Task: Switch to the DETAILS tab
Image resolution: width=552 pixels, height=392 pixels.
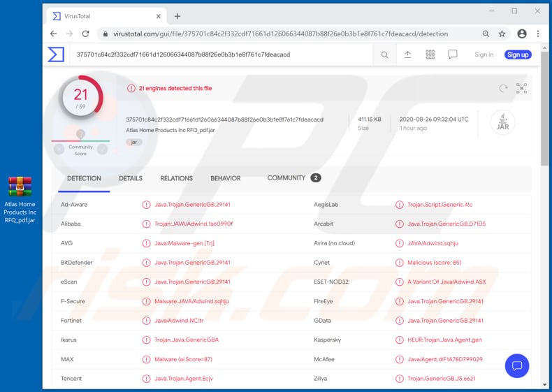Action: click(x=131, y=179)
